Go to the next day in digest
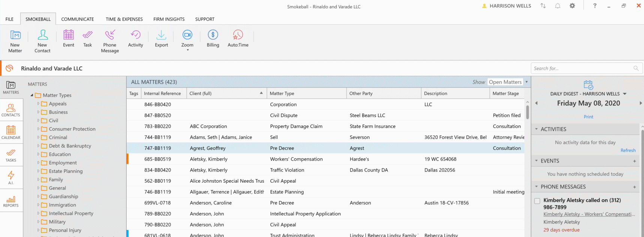The height and width of the screenshot is (237, 644). coord(641,103)
